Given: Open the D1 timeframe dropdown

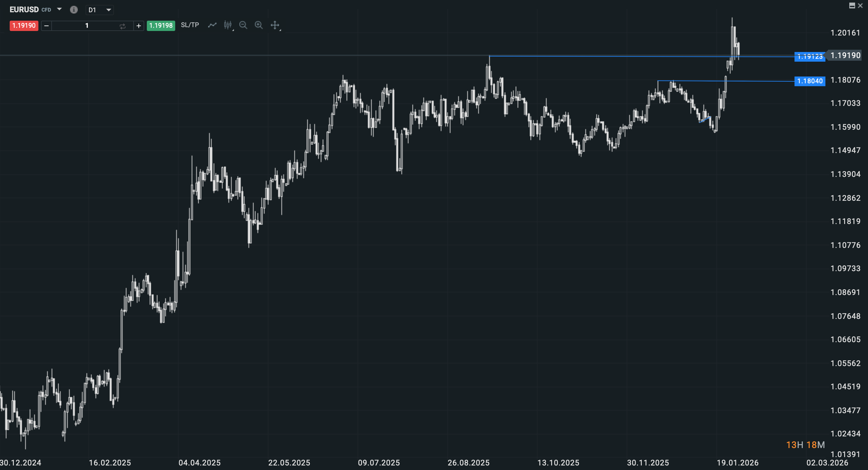Looking at the screenshot, I should (x=99, y=10).
